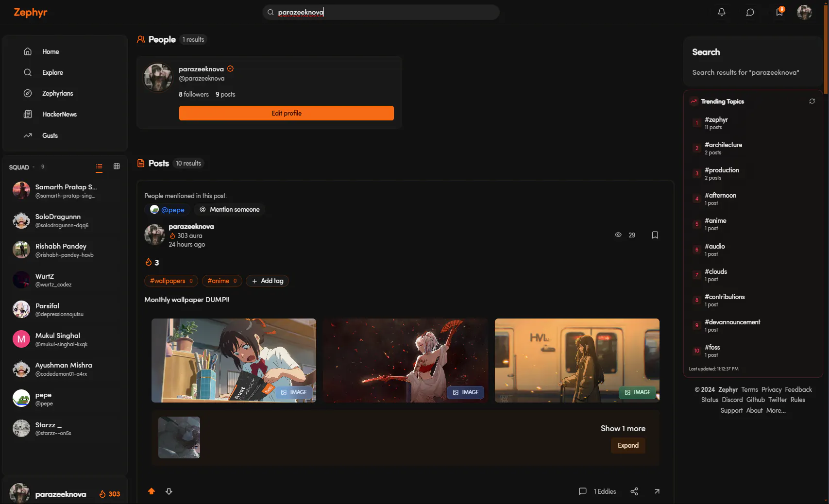Open the profile avatar in top bar

pyautogui.click(x=804, y=12)
